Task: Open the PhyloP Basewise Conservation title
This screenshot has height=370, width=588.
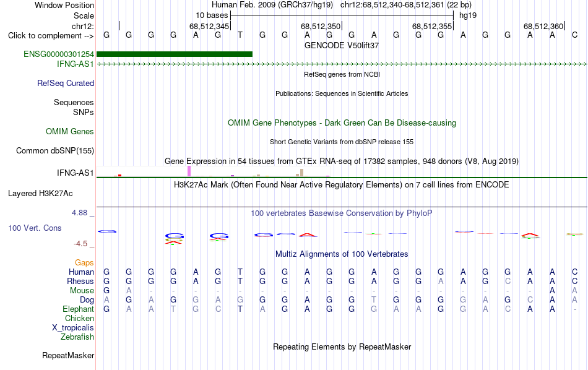Action: (x=342, y=213)
